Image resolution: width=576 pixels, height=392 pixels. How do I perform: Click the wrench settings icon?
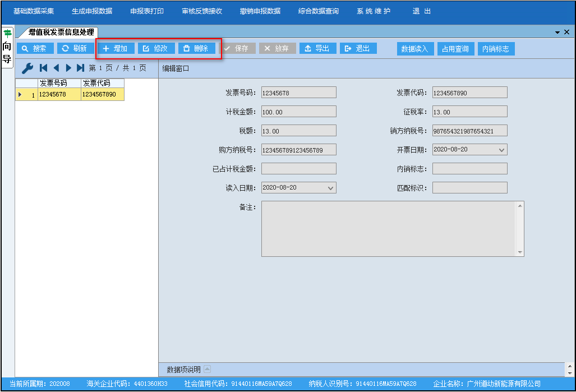27,68
